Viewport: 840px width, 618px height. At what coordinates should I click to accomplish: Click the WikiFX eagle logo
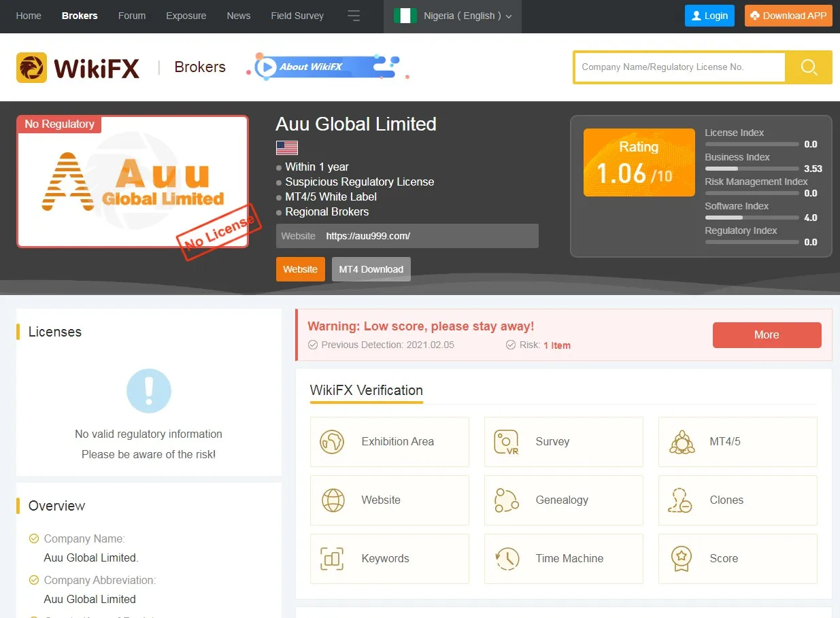31,68
